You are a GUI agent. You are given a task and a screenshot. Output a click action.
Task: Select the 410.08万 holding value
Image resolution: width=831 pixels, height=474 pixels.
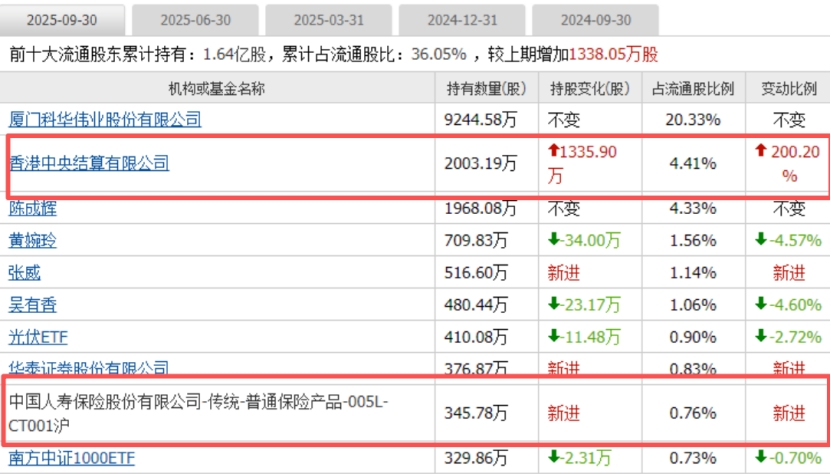click(476, 337)
